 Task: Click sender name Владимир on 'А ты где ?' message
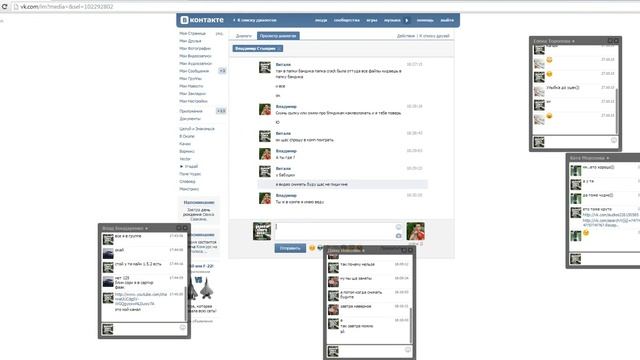286,151
